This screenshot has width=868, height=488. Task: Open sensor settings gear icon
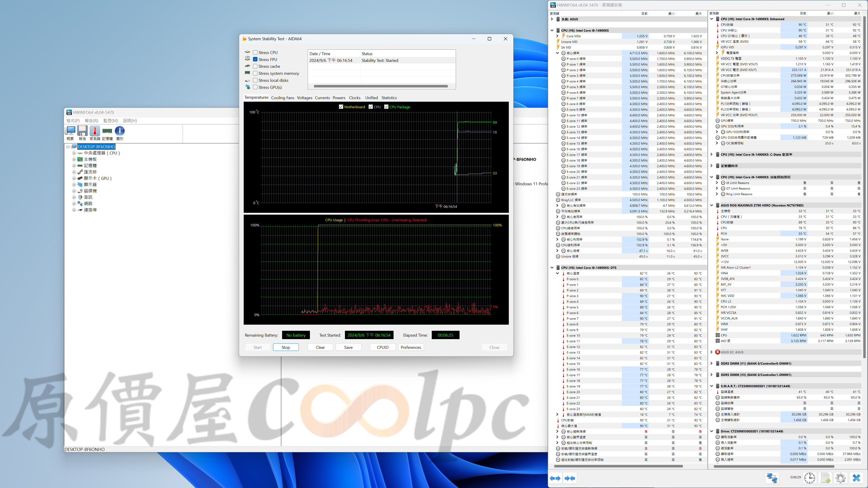coord(840,478)
